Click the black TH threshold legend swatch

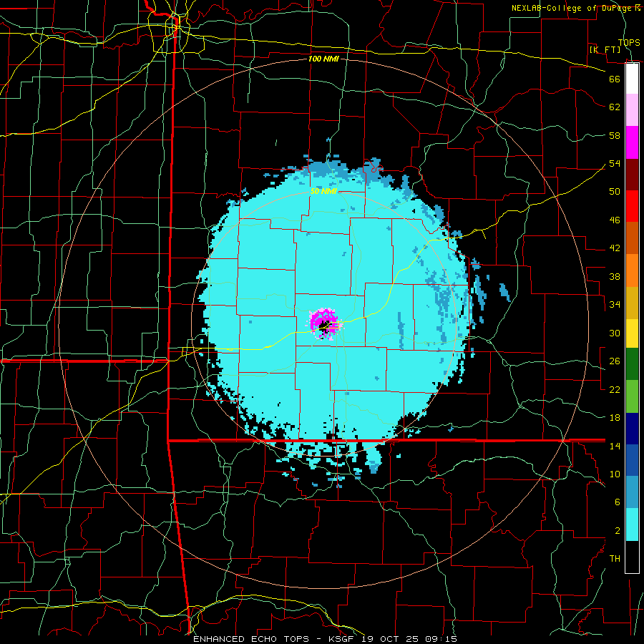pos(632,557)
